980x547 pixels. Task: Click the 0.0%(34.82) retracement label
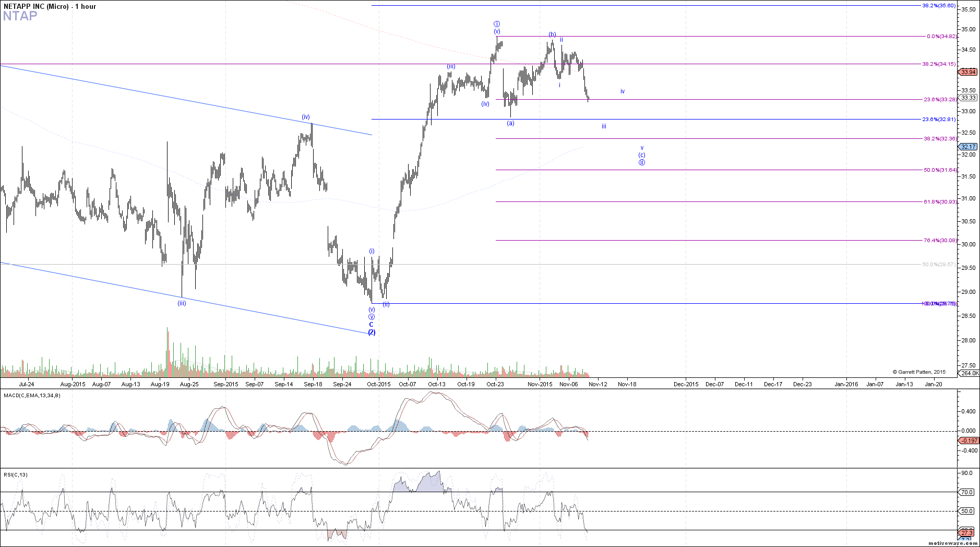941,36
